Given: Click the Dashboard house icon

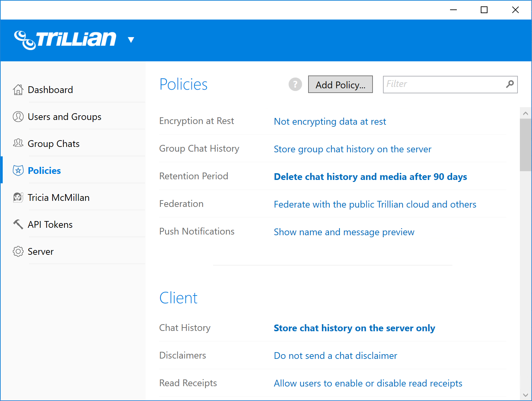Looking at the screenshot, I should 18,90.
